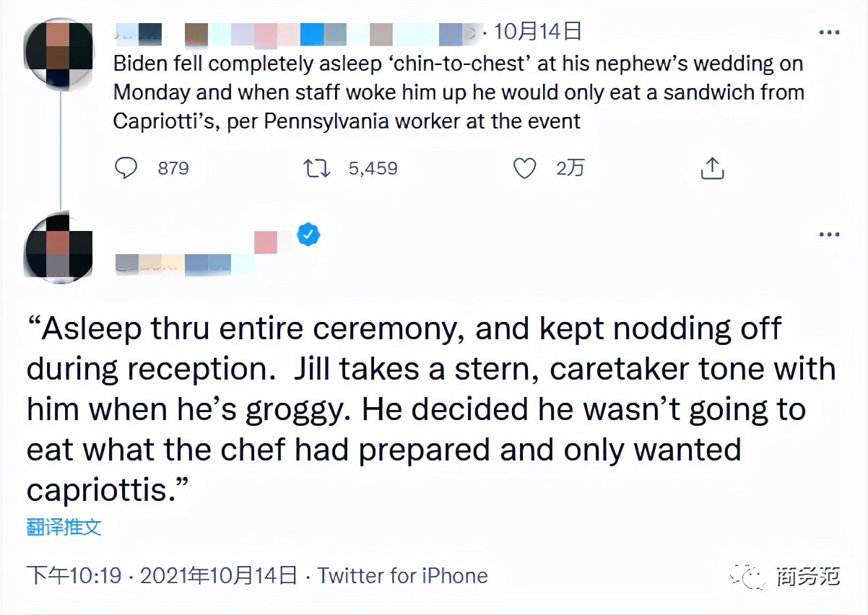The height and width of the screenshot is (615, 868).
Task: Click the blue verified checkmark badge
Action: 308,235
